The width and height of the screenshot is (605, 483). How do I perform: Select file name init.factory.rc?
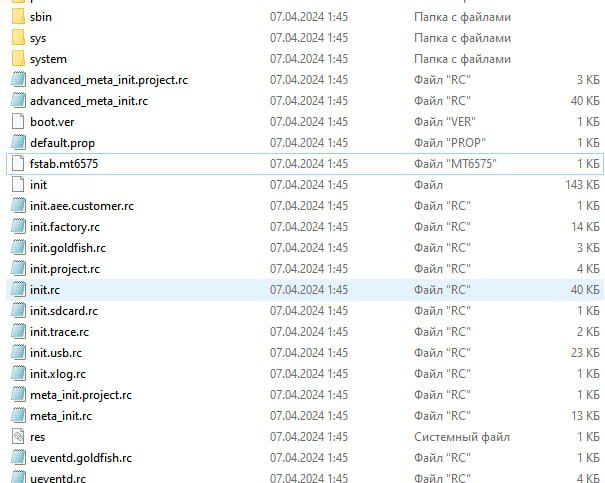[65, 227]
